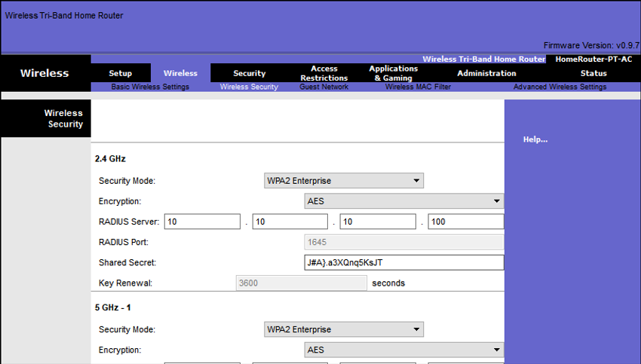Open the Administration tab
The width and height of the screenshot is (641, 364).
pyautogui.click(x=486, y=73)
